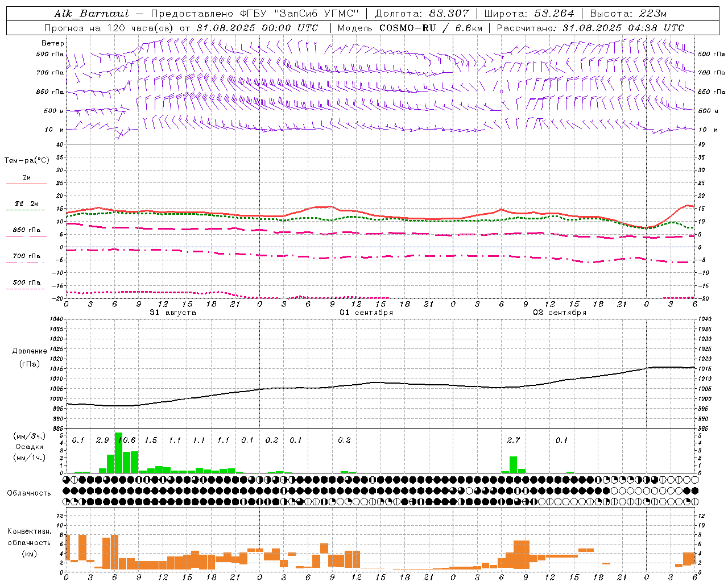The image size is (728, 582).
Task: Click the '31 августа' date label
Action: (173, 313)
